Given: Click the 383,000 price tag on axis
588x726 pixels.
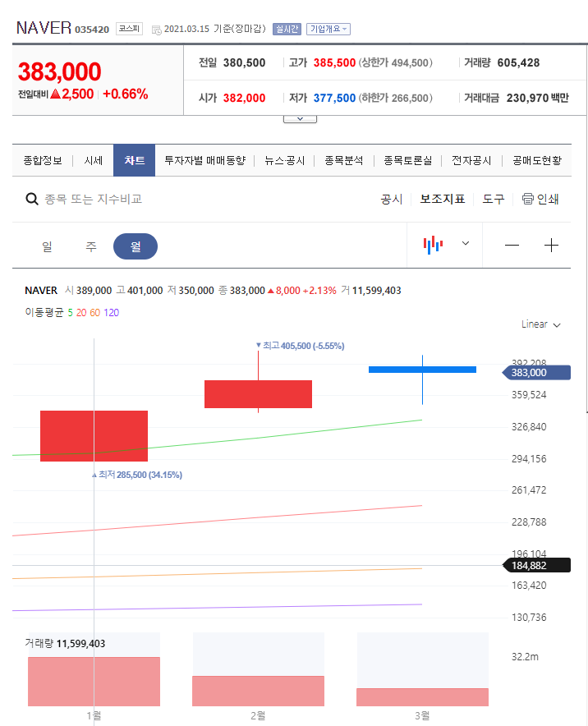Looking at the screenshot, I should pos(536,373).
